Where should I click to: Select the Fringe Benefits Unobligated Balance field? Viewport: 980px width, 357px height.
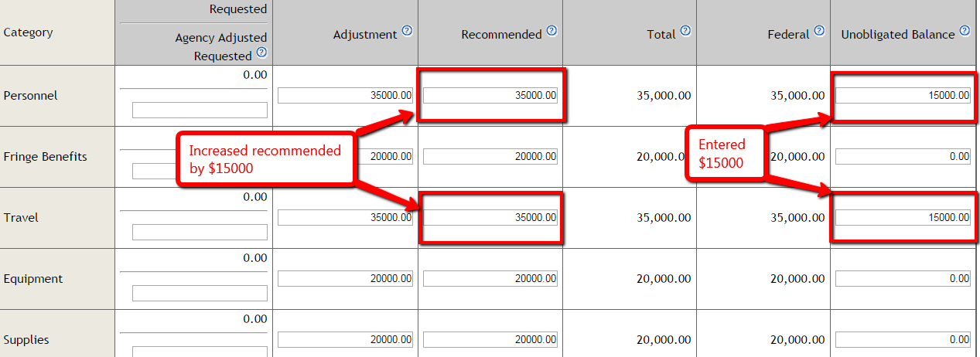(903, 156)
